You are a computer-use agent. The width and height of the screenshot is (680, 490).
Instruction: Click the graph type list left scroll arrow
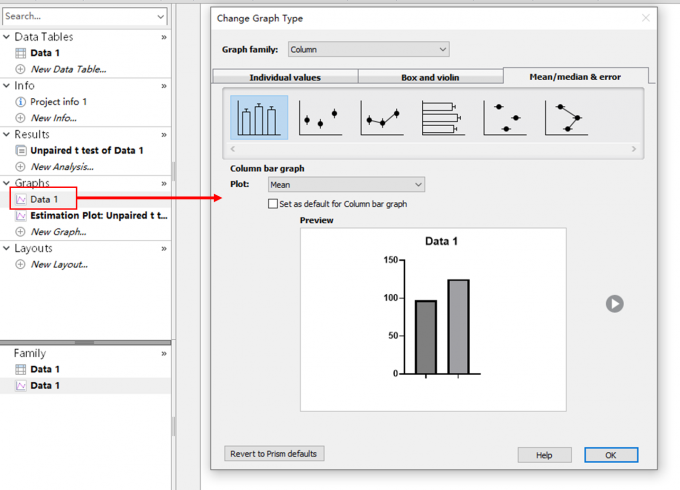233,149
